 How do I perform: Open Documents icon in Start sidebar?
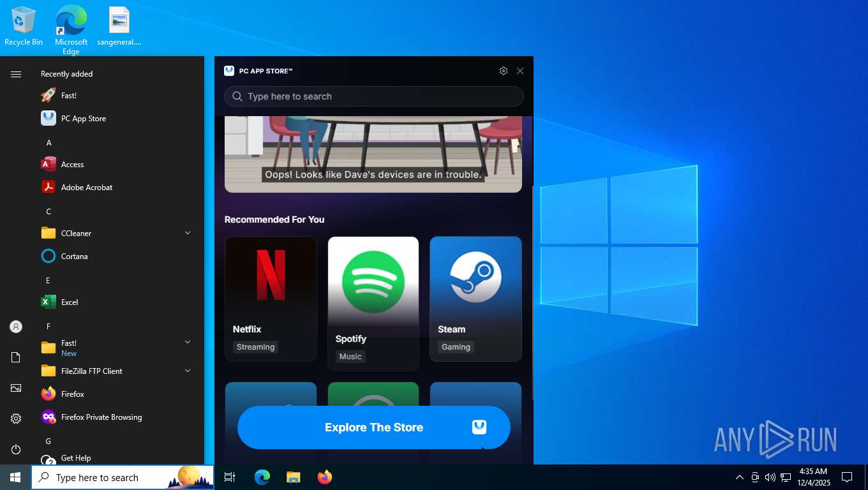16,357
